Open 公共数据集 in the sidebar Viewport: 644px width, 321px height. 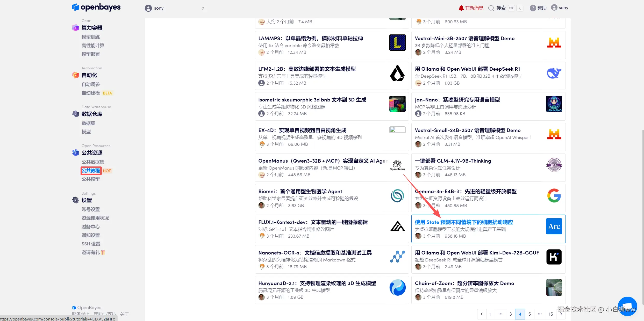coord(93,162)
